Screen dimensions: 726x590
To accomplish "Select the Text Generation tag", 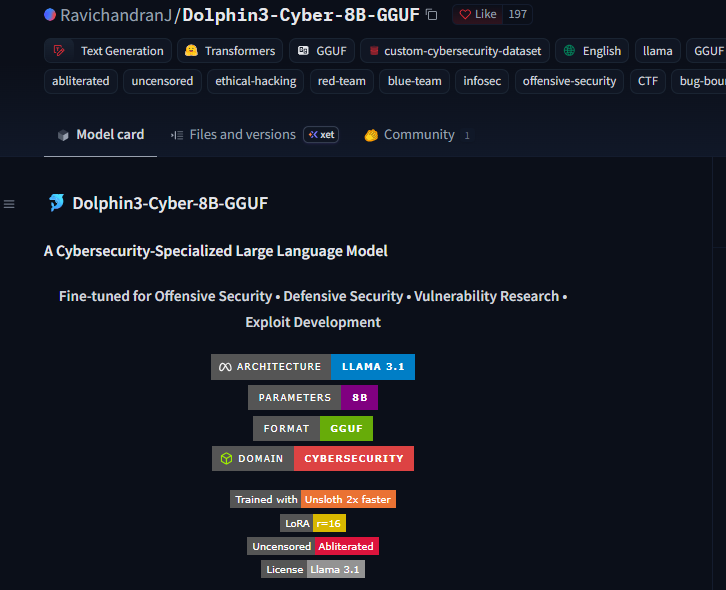I will click(108, 50).
